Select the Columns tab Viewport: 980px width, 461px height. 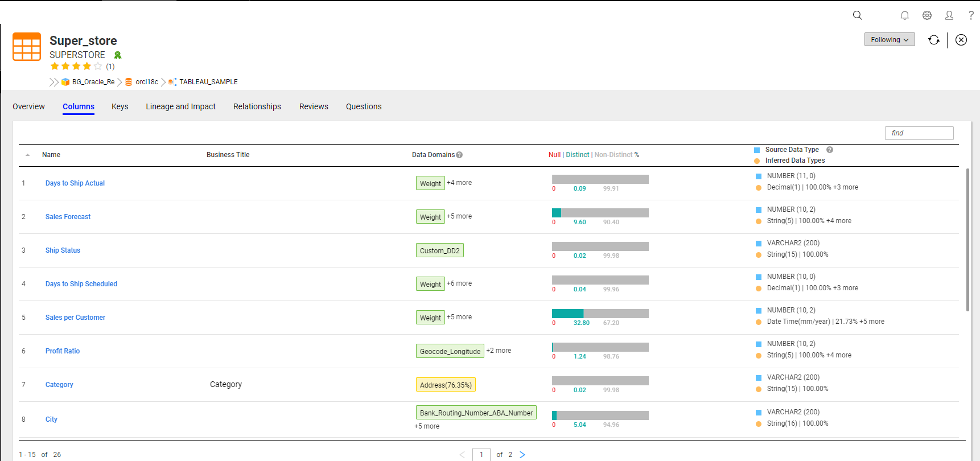tap(79, 106)
